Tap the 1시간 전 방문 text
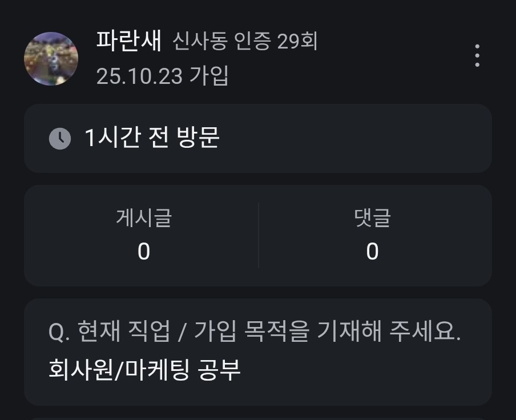The image size is (516, 420). [152, 138]
